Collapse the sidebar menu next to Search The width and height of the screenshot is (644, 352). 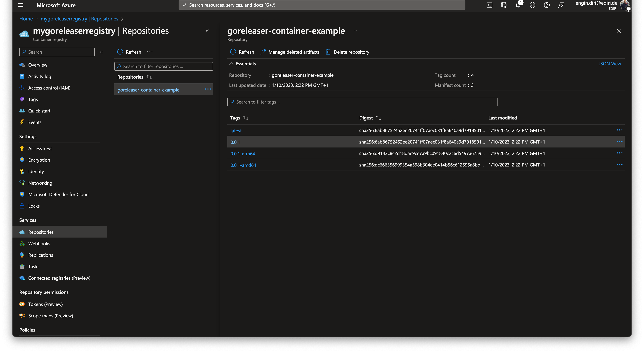point(101,52)
